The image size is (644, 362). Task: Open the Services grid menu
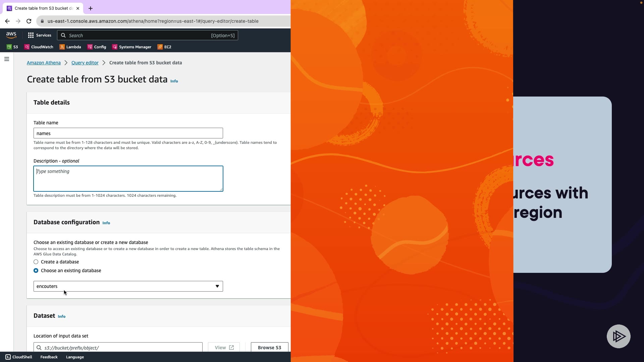click(39, 35)
